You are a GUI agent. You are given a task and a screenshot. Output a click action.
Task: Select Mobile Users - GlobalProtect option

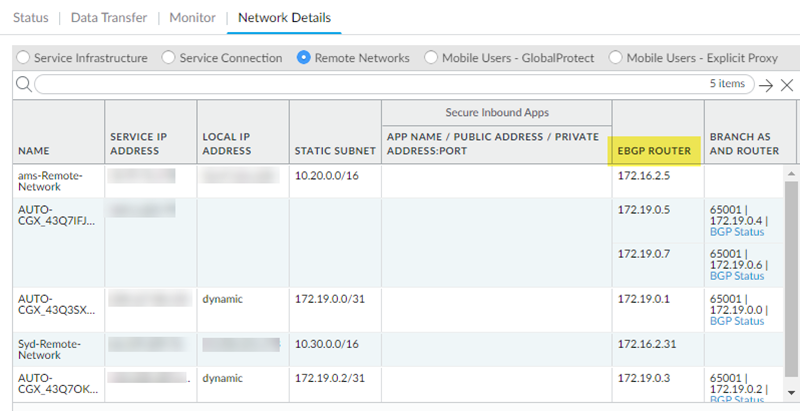430,58
